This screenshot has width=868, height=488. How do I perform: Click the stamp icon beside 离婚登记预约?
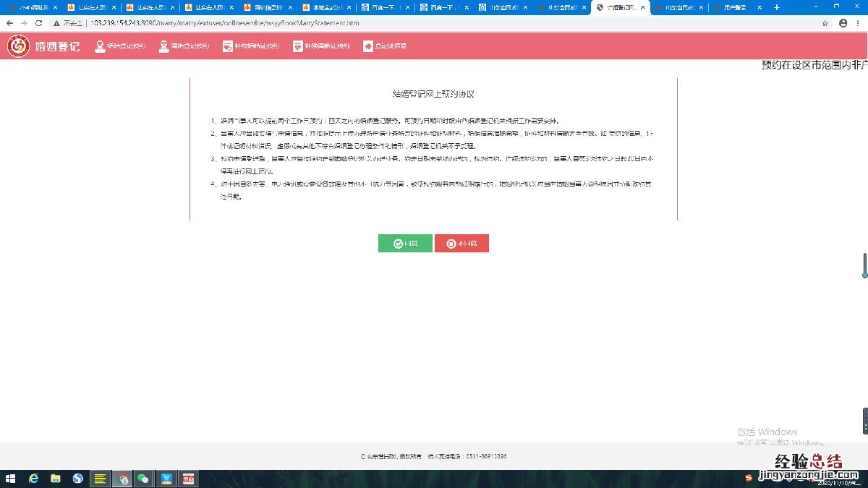click(163, 46)
